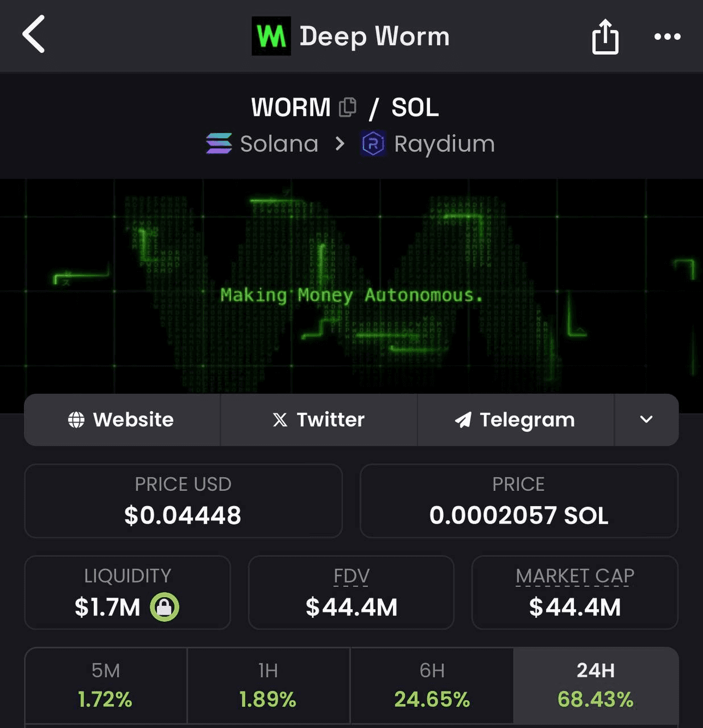Tap the green Deep Worm logo
The width and height of the screenshot is (703, 728).
271,36
